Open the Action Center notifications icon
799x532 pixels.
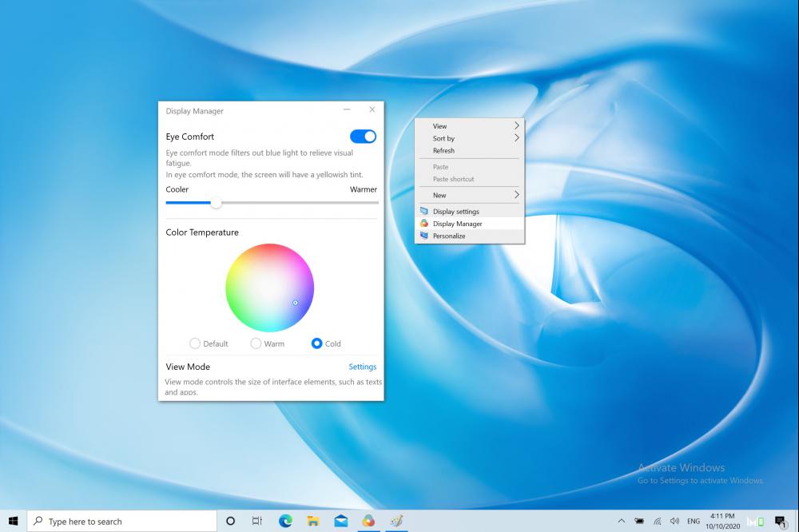[x=781, y=521]
